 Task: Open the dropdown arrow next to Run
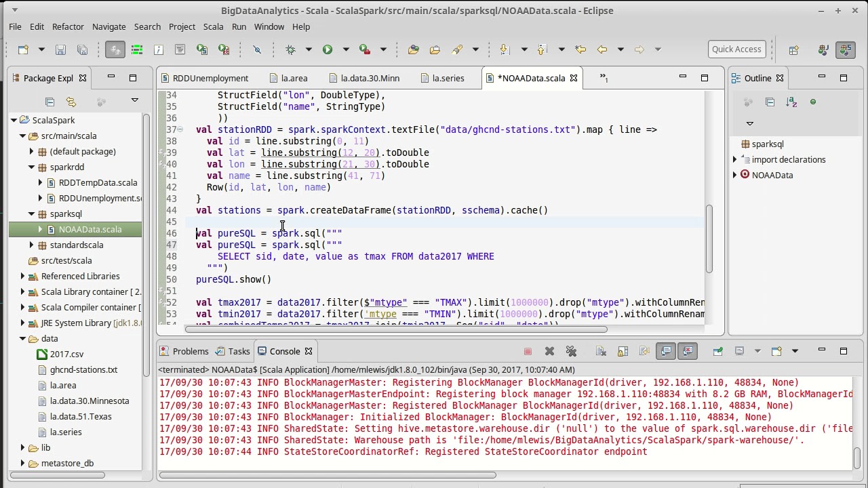345,49
